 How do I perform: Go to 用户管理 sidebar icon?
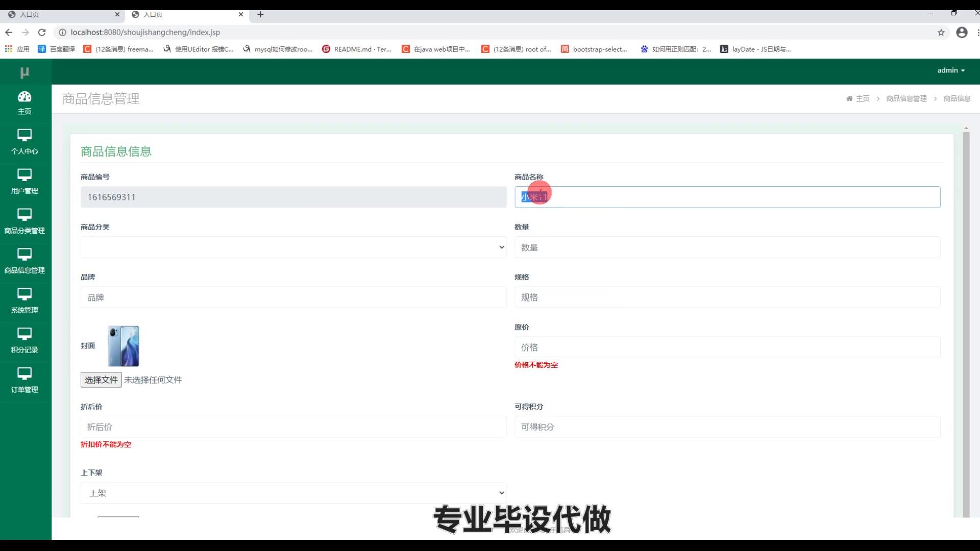(x=24, y=182)
